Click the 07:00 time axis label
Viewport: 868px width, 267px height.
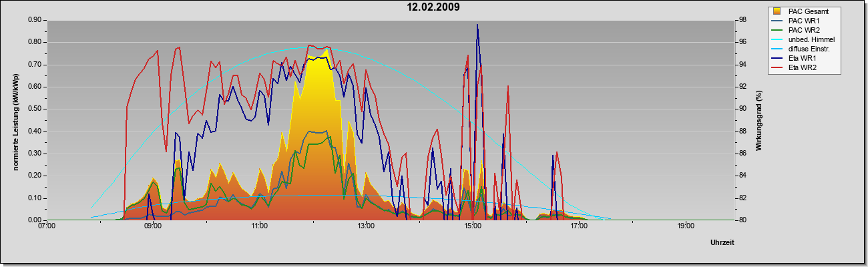click(47, 226)
